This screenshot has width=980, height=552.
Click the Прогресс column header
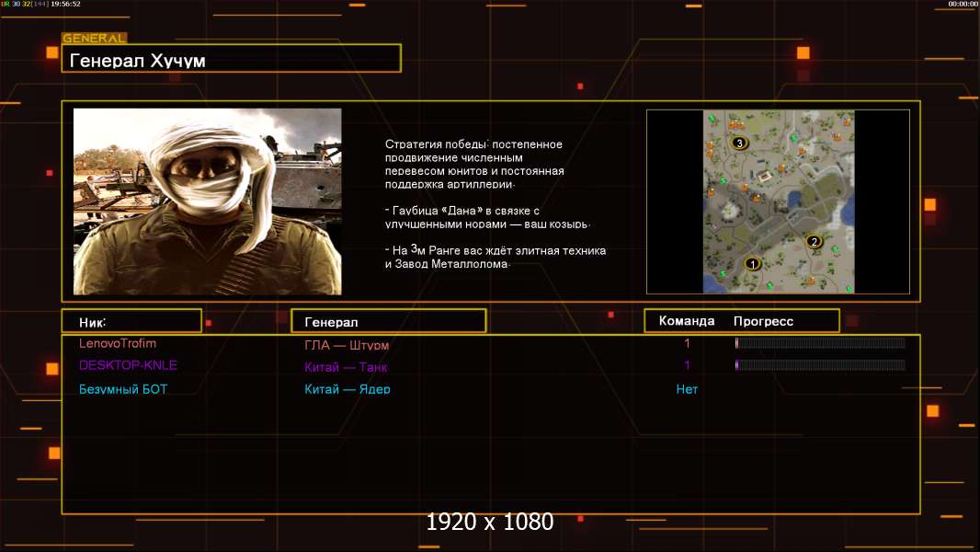click(763, 321)
